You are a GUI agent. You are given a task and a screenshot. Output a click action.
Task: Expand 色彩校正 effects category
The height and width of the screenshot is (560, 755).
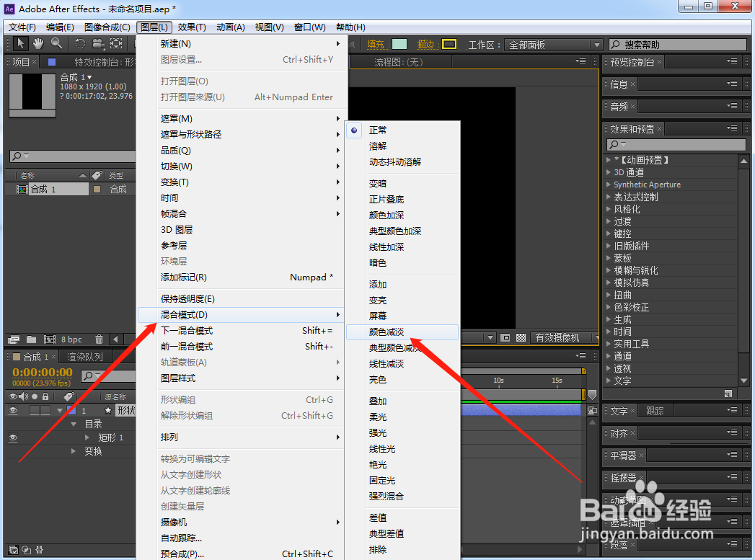pyautogui.click(x=608, y=307)
